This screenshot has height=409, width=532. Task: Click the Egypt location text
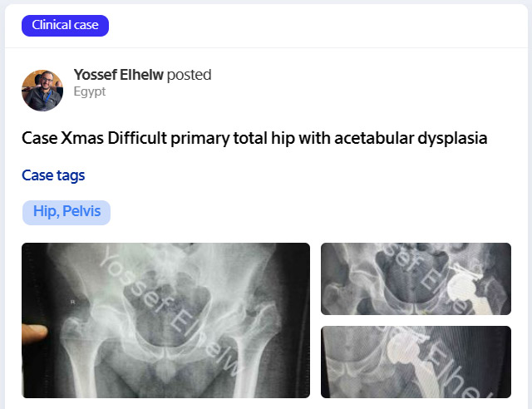90,91
